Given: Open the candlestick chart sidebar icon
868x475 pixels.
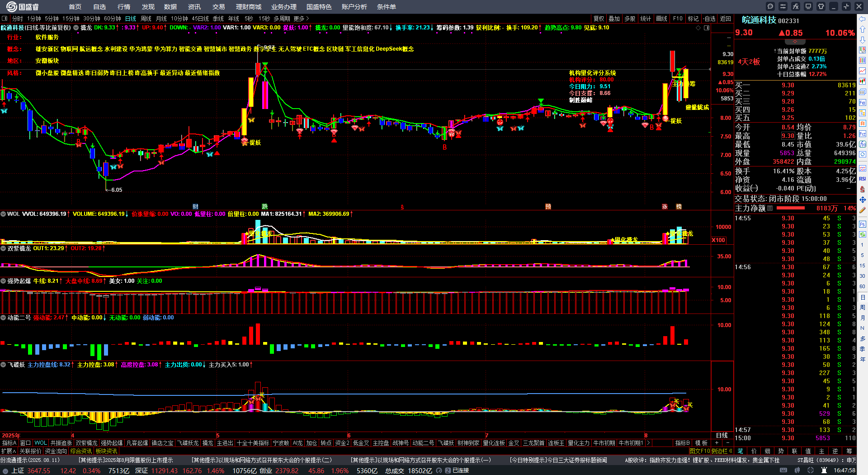Looking at the screenshot, I should coord(863,81).
